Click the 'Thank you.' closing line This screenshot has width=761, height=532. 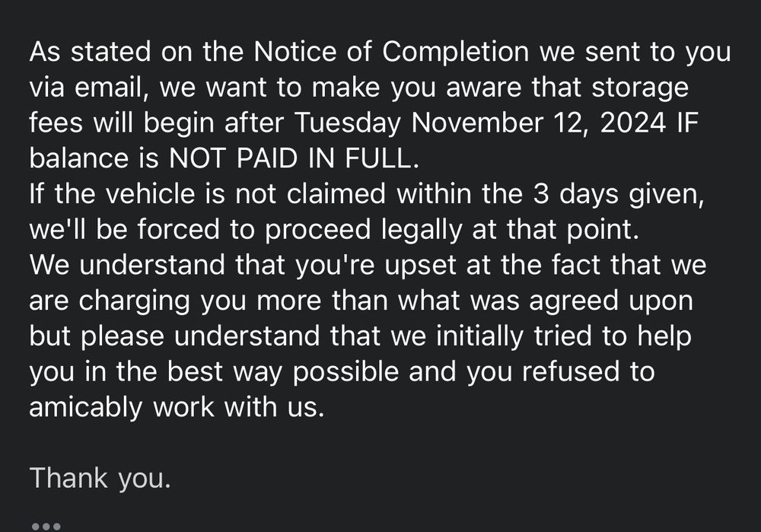[100, 478]
